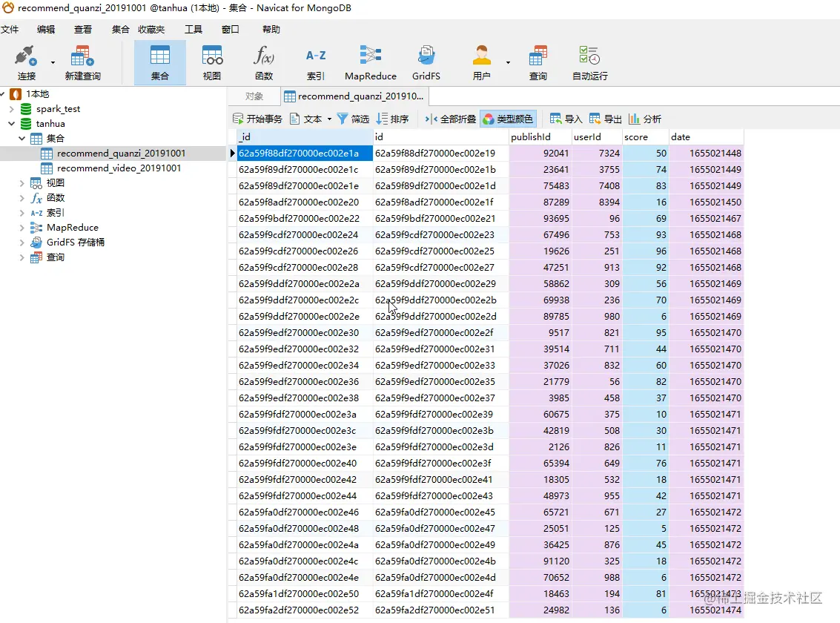
Task: Select the spark_test database
Action: 58,109
